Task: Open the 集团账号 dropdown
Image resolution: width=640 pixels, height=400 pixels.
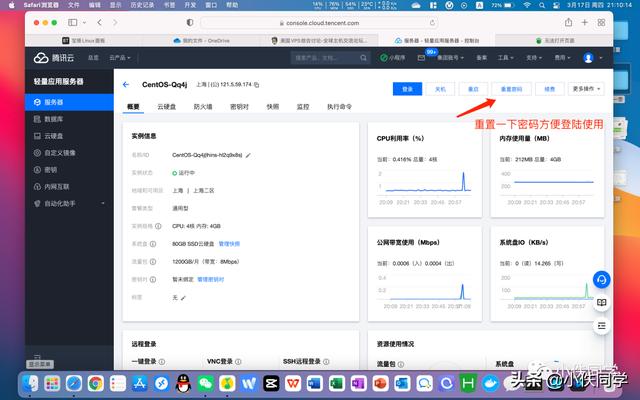Action: 451,58
